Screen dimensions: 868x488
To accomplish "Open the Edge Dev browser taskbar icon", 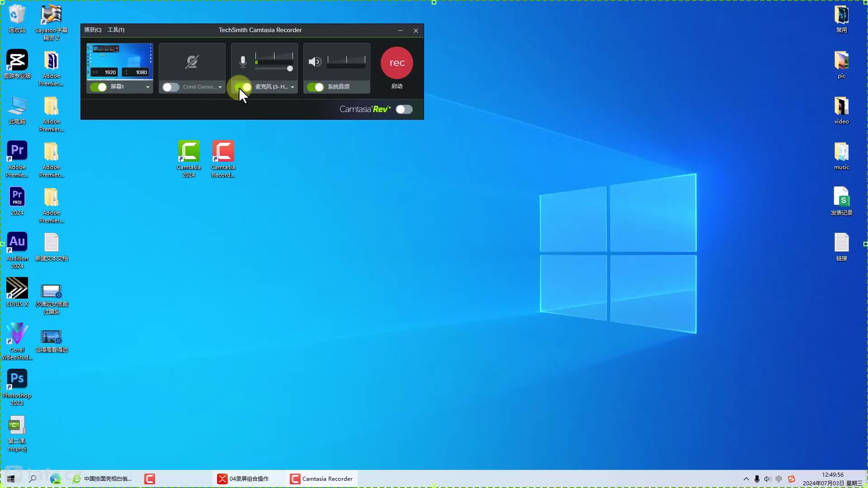I will coord(55,479).
